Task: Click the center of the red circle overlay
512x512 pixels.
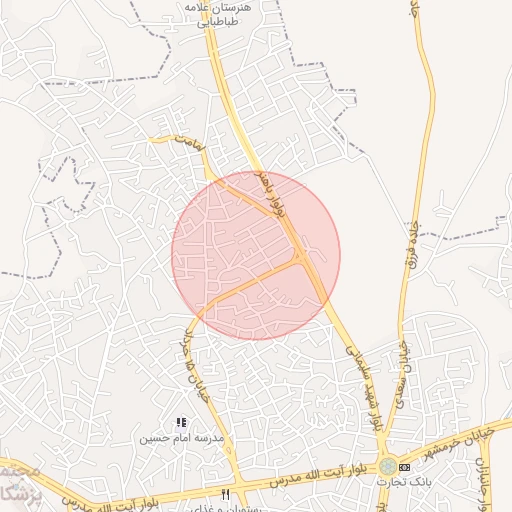Action: click(256, 256)
